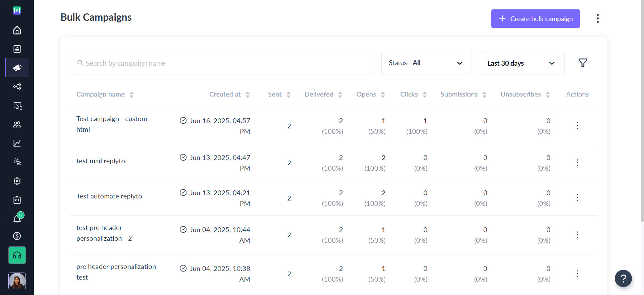Open the user profile avatar
644x295 pixels.
[x=17, y=281]
